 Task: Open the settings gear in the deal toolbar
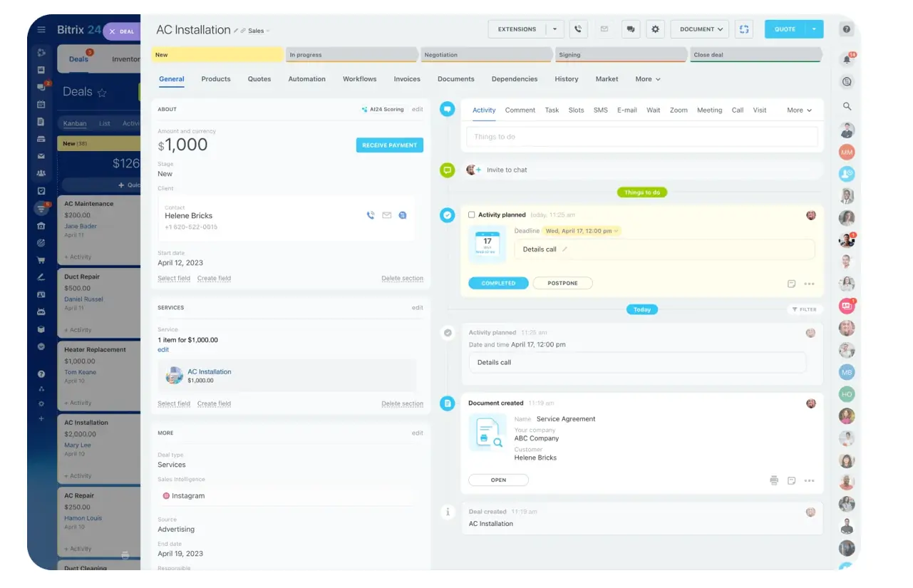coord(655,29)
